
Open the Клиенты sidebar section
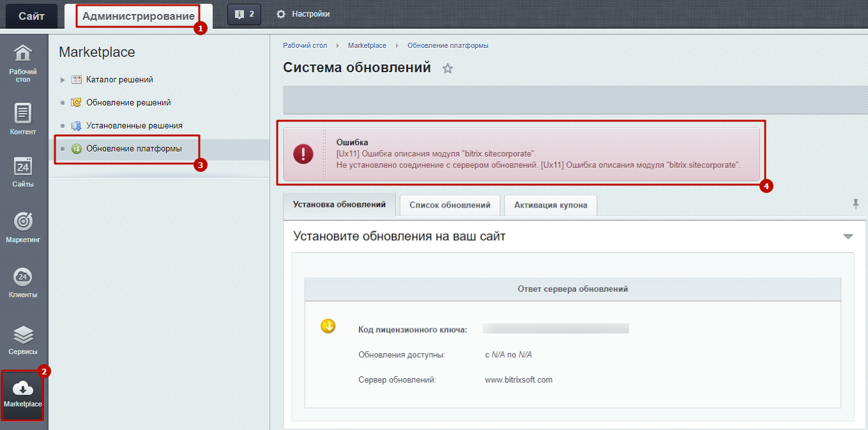[x=23, y=282]
